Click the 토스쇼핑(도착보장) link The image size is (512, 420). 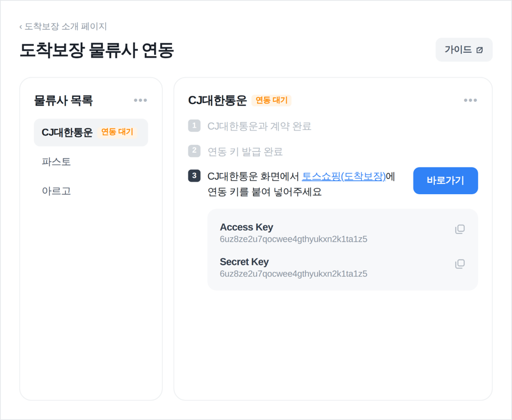click(x=344, y=176)
